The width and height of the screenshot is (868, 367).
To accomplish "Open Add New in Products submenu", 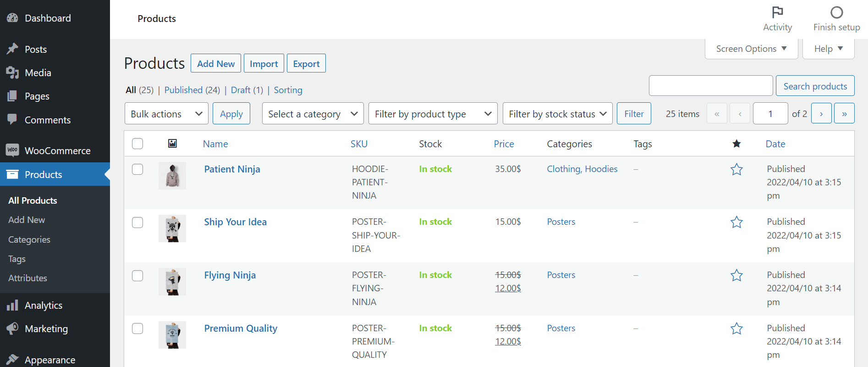I will coord(27,220).
